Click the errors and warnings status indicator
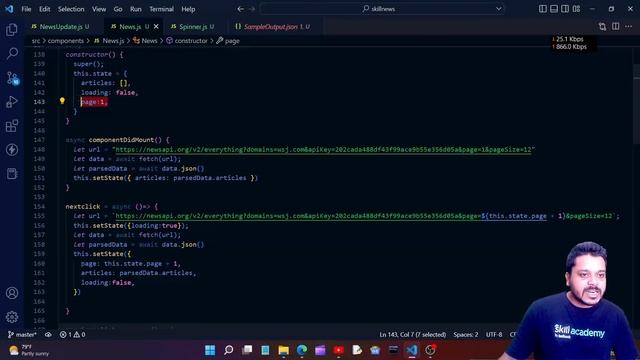The width and height of the screenshot is (640, 360). pyautogui.click(x=72, y=335)
